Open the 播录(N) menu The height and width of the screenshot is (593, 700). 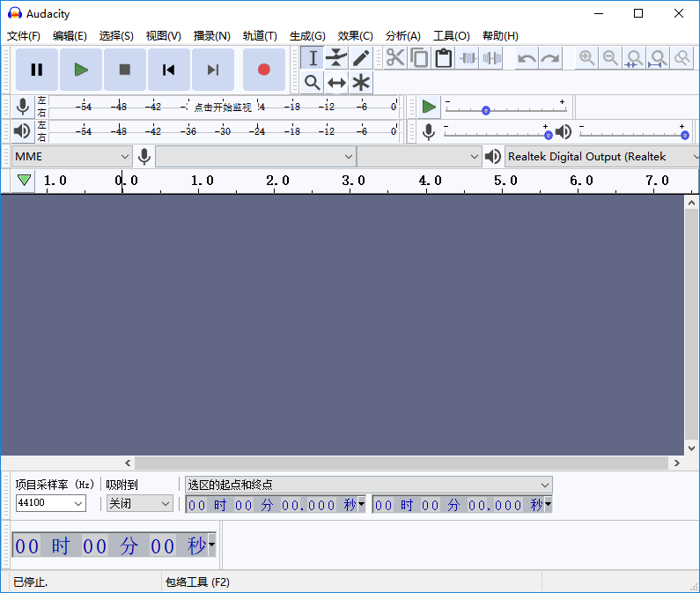(211, 36)
